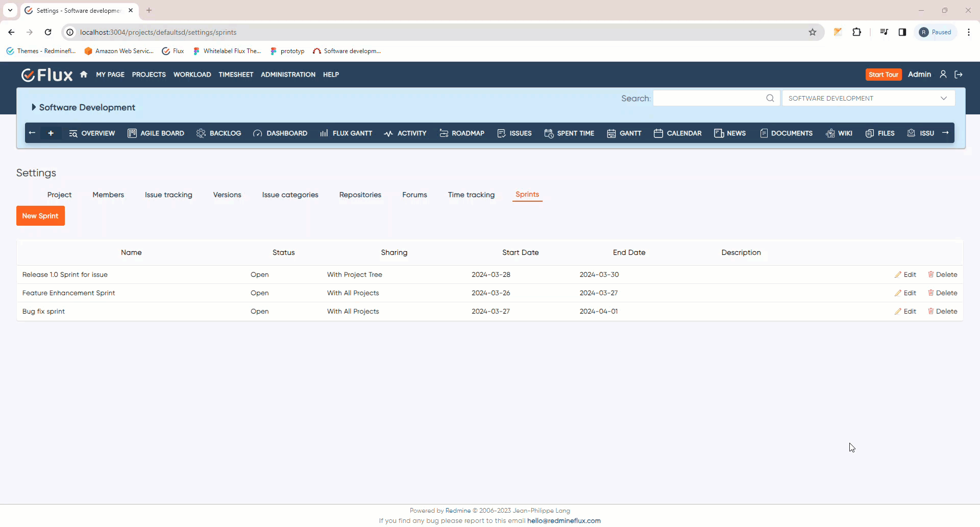Click the Start Tour button
Viewport: 980px width, 527px height.
point(883,75)
